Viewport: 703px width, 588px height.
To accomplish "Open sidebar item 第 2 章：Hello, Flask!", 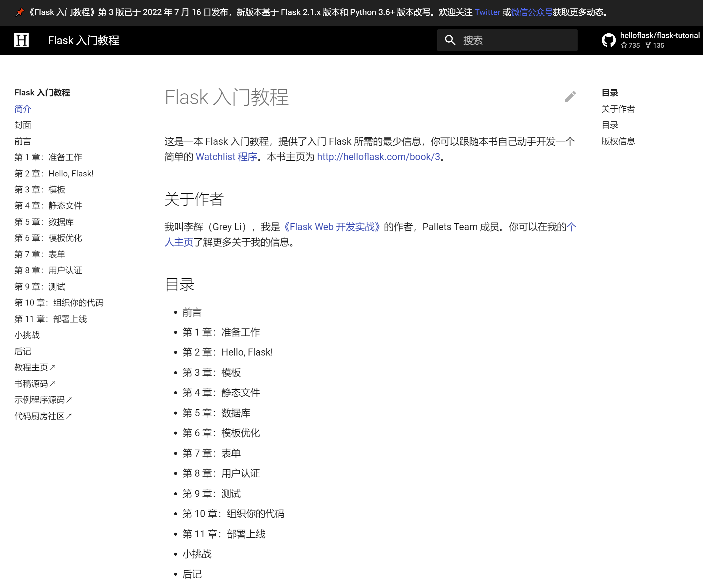I will point(54,173).
